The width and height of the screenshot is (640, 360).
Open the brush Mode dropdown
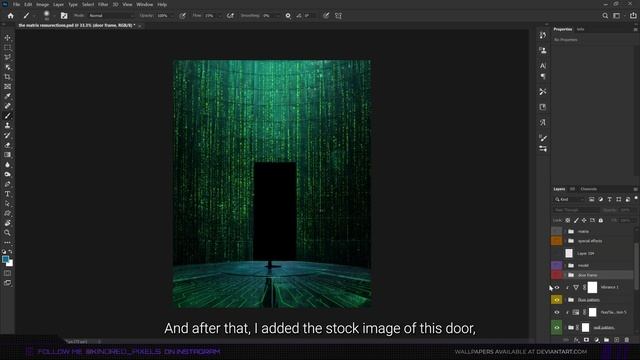pyautogui.click(x=111, y=16)
